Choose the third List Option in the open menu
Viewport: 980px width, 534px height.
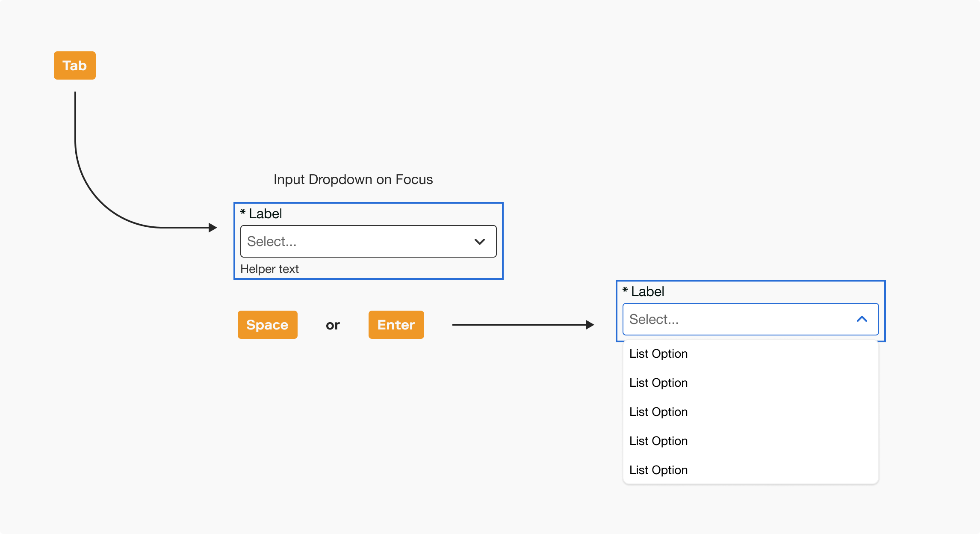tap(751, 412)
